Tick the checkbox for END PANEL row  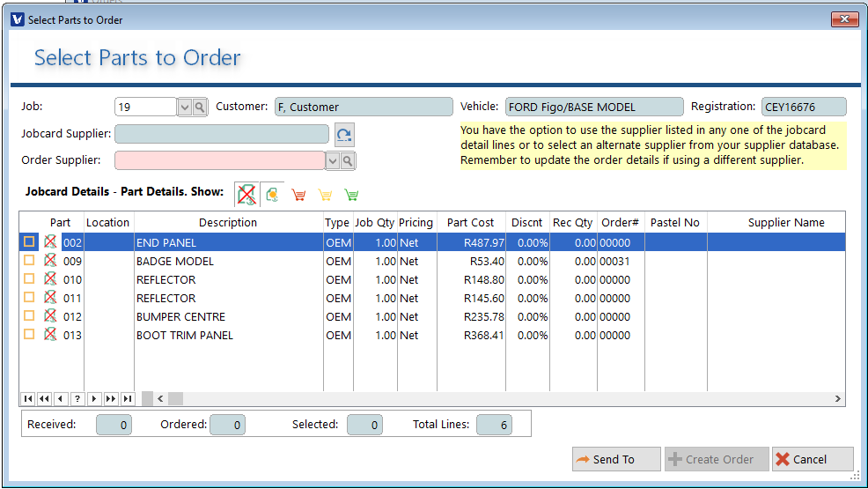coord(29,242)
